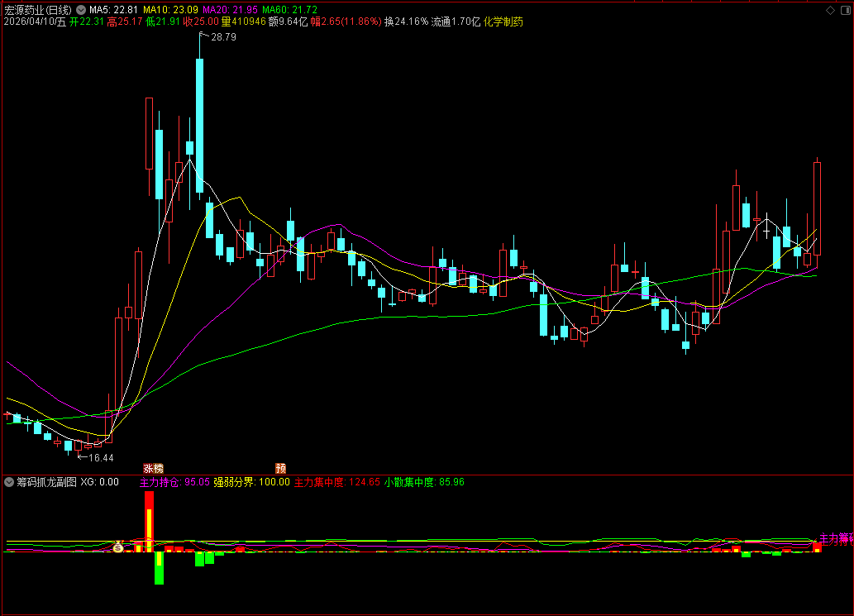The image size is (854, 616).
Task: Click the XG: 0.00 value
Action: (100, 482)
